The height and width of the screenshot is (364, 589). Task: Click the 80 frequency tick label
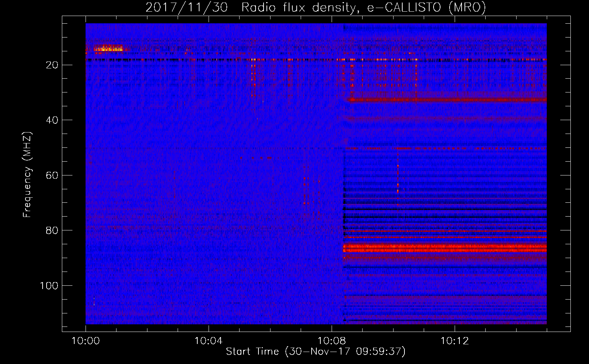pos(52,230)
